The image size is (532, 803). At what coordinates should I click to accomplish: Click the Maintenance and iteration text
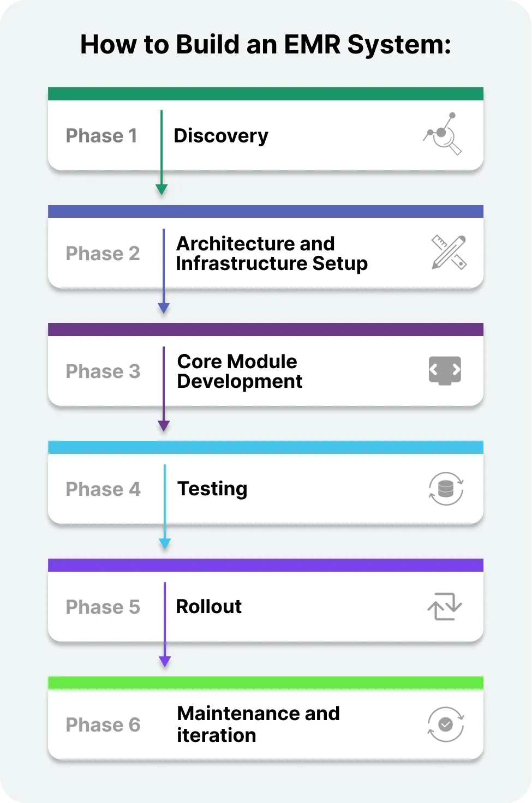(258, 724)
